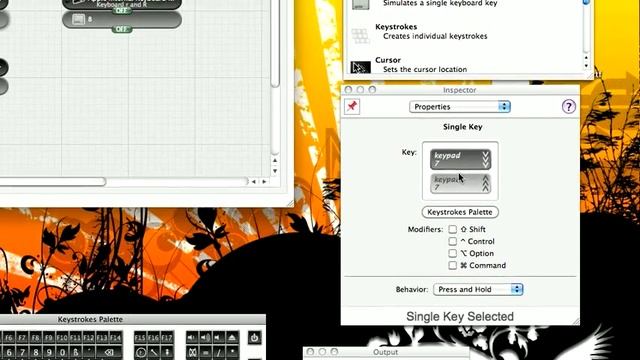Enable the Command modifier checkbox
Image resolution: width=640 pixels, height=360 pixels.
coord(452,265)
